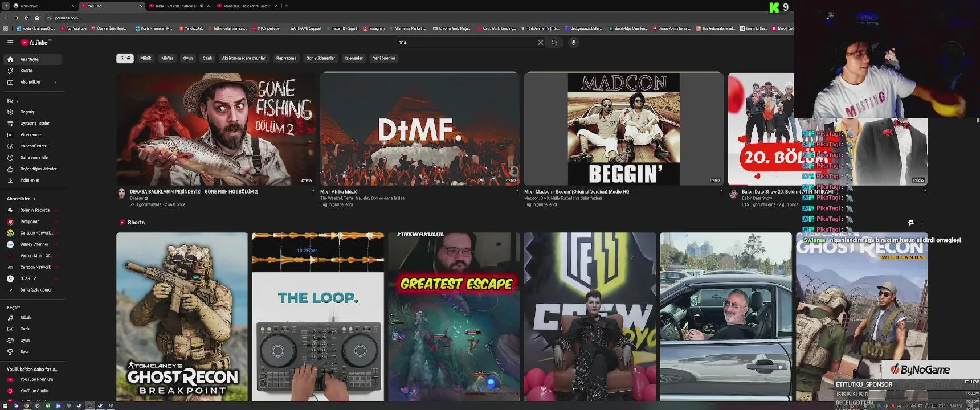Viewport: 980px width, 410px height.
Task: Open Geçmiş watch history
Action: point(32,112)
